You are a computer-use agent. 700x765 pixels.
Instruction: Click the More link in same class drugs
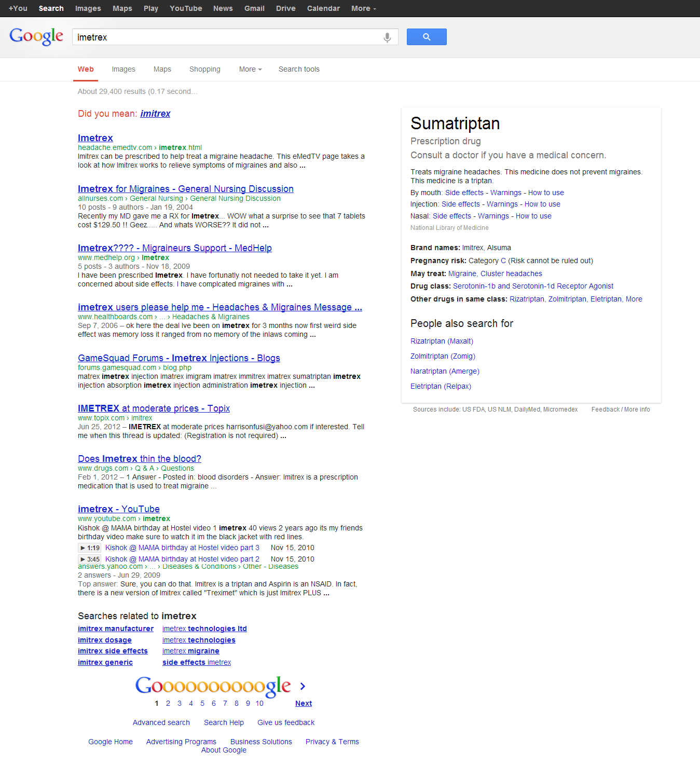[634, 299]
